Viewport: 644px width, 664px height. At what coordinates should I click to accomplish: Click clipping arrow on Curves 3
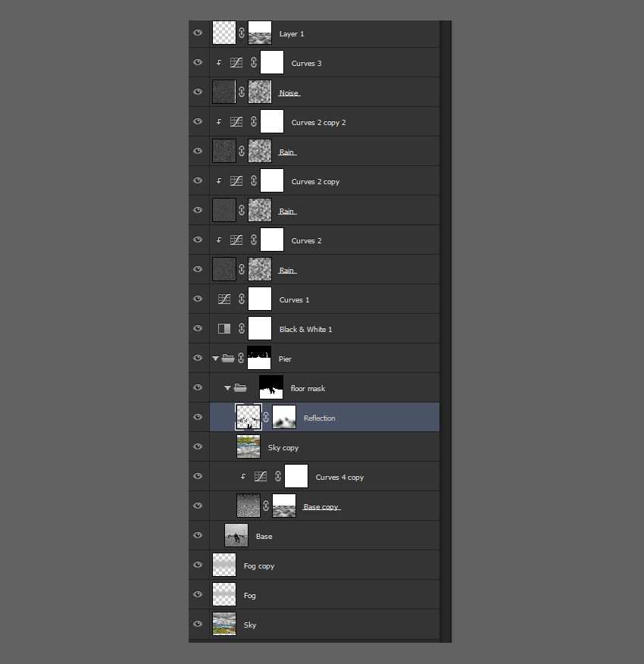tap(219, 63)
